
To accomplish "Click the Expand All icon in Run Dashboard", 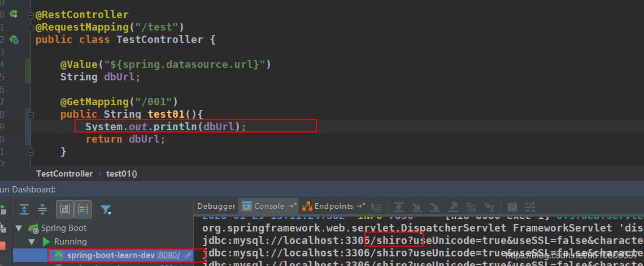I will [24, 209].
